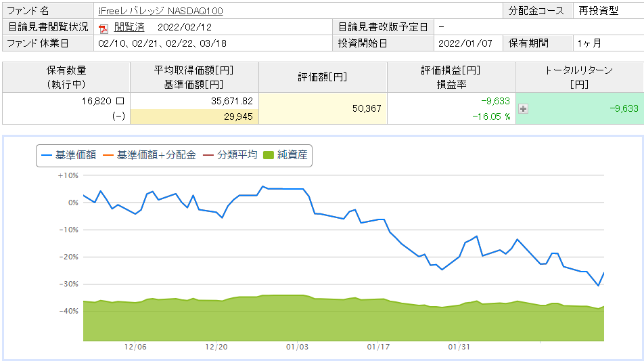The width and height of the screenshot is (644, 361).
Task: Select the prospectus viewed date 2022/02/12
Action: (x=185, y=27)
